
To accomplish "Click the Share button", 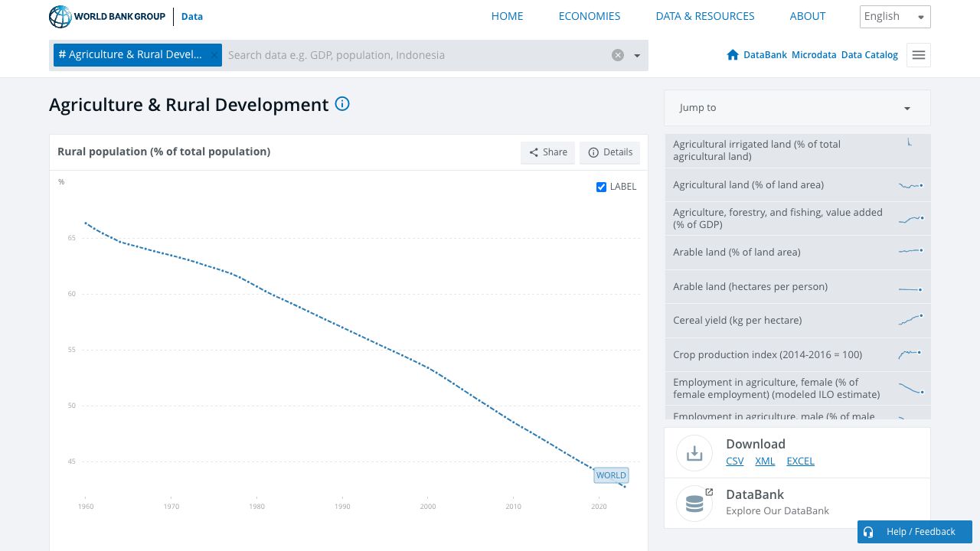I will point(548,152).
